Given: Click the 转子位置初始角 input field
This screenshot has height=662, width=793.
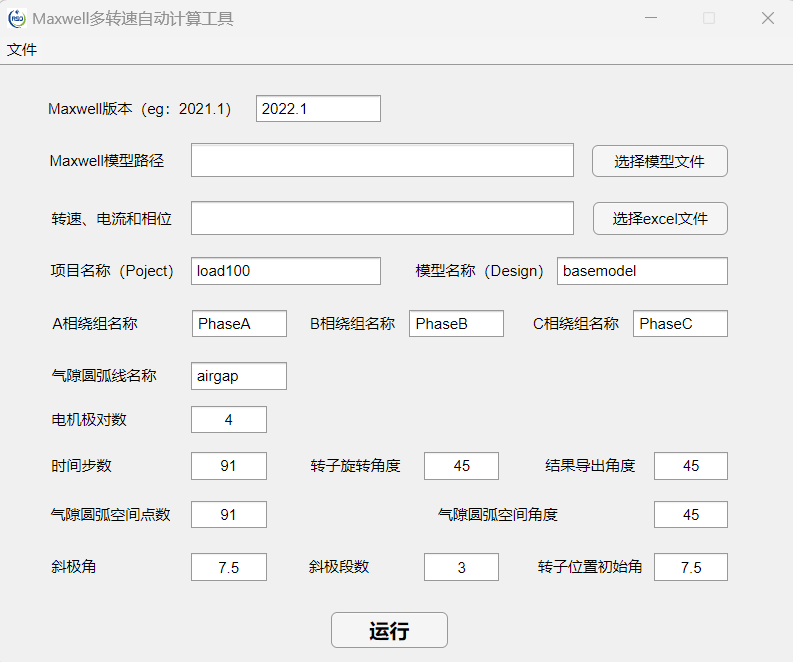Looking at the screenshot, I should pyautogui.click(x=690, y=568).
